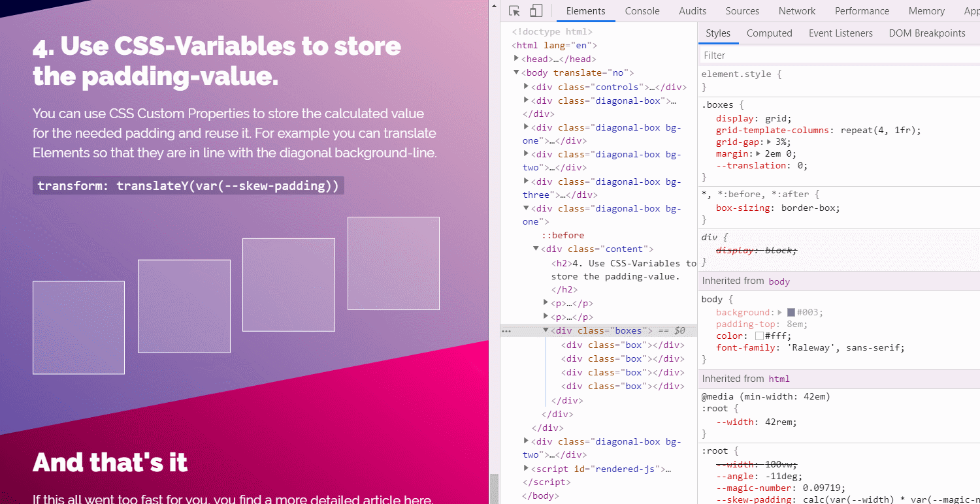Open the Event Listeners pane
This screenshot has height=504, width=980.
pos(840,33)
